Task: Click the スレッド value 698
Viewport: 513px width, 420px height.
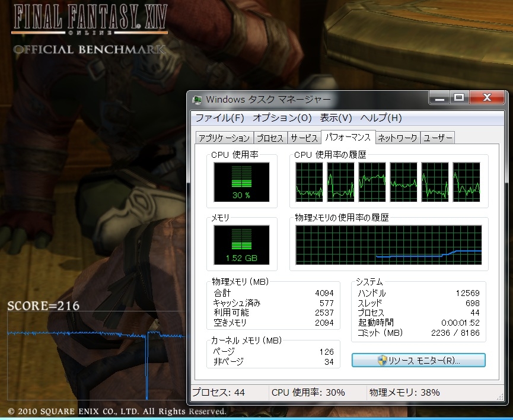Action: [x=473, y=303]
